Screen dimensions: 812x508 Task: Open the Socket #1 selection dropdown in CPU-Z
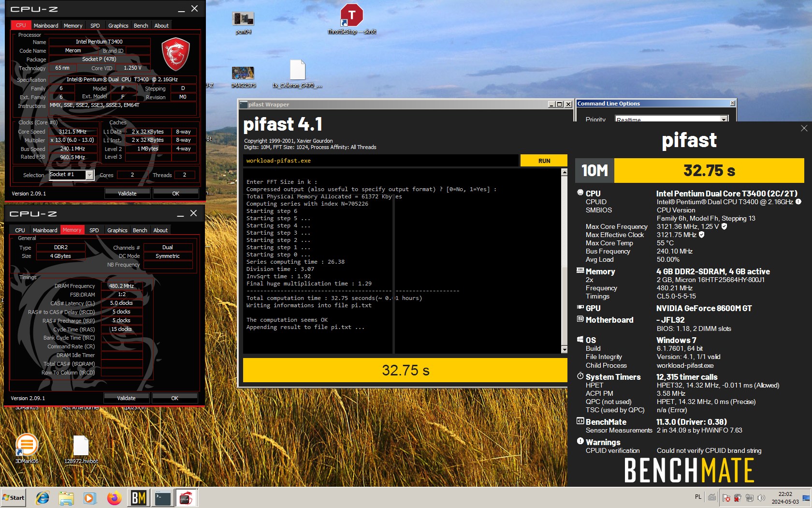[89, 175]
